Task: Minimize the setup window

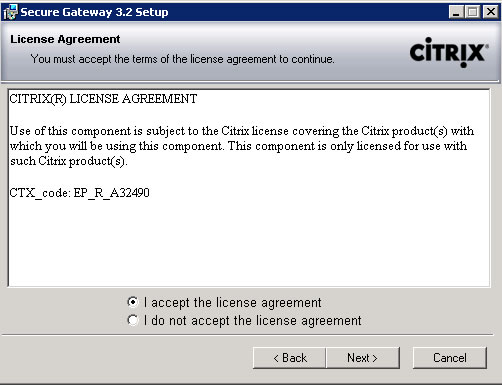Action: click(x=456, y=12)
